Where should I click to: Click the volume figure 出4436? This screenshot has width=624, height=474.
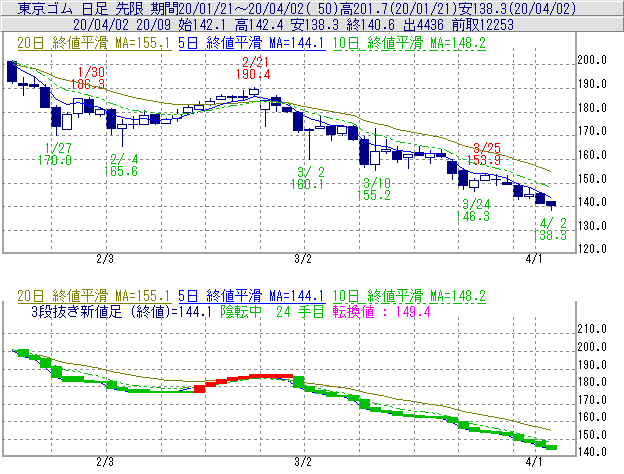pos(423,25)
